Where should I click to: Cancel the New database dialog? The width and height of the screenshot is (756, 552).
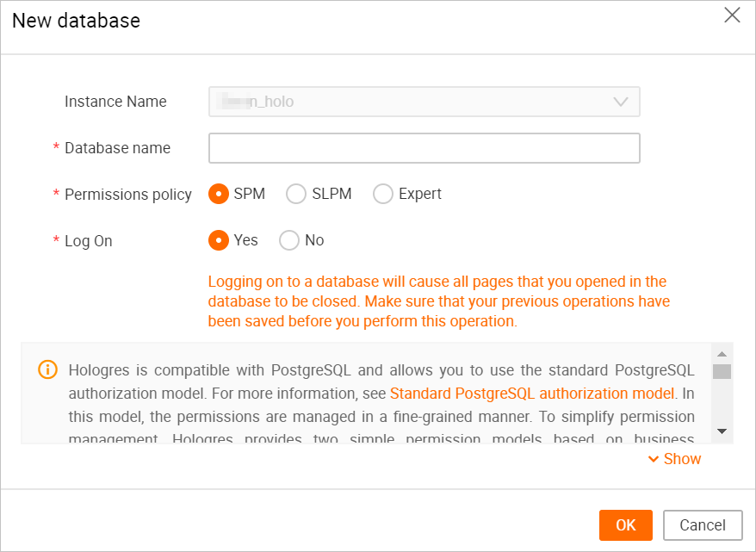pos(703,524)
